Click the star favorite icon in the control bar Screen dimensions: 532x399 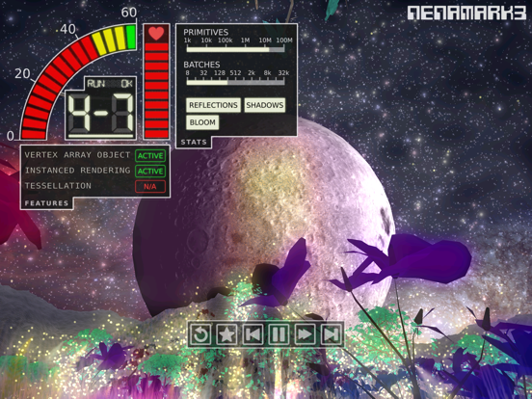coord(226,334)
